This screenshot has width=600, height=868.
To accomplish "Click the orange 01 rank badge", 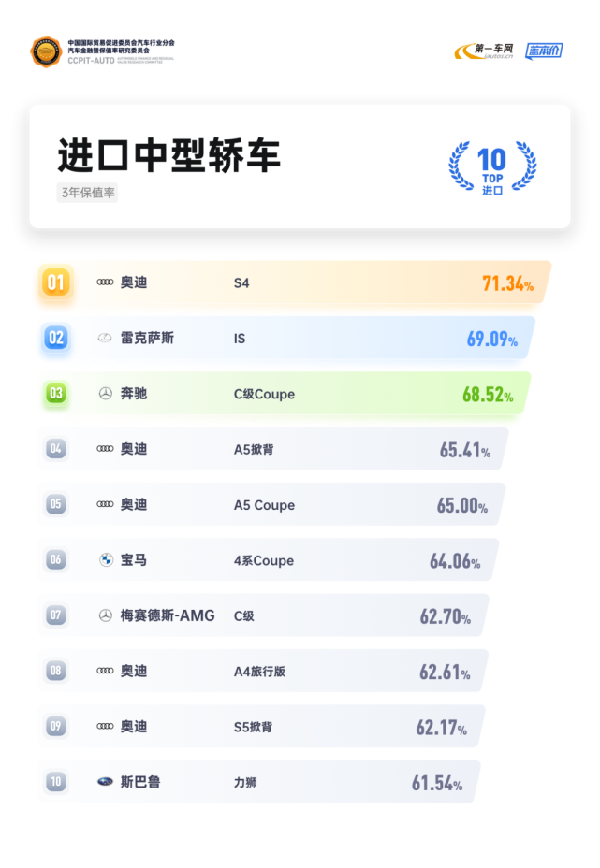I will [56, 282].
